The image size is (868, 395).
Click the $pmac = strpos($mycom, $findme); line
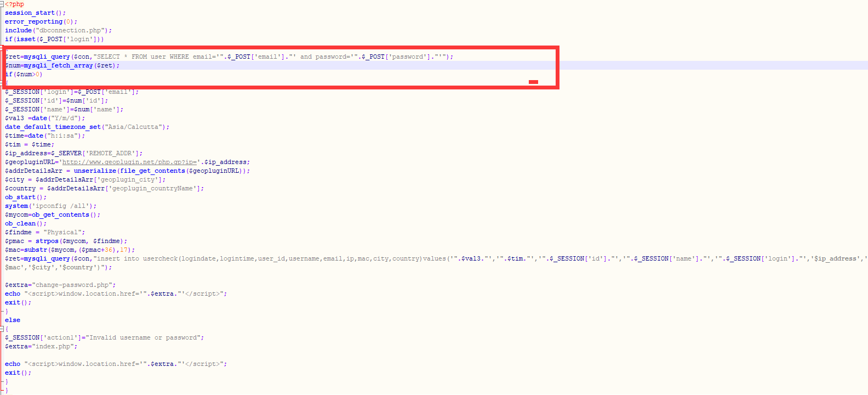pyautogui.click(x=66, y=241)
